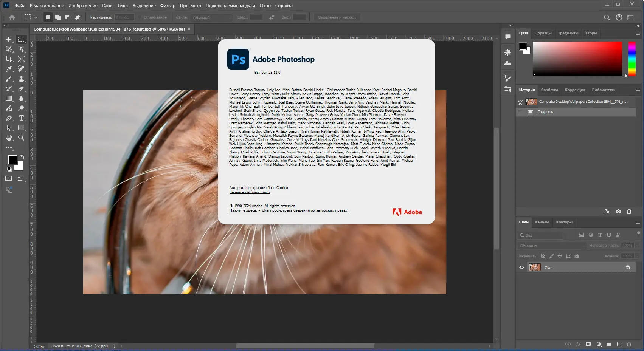
Task: Click the hue spectrum strip in Color panel
Action: (632, 59)
